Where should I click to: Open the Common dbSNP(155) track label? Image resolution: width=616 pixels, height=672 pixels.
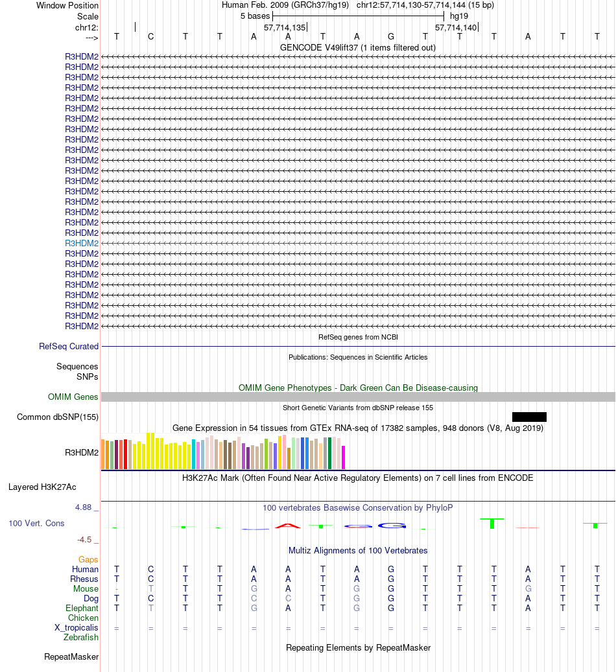pyautogui.click(x=58, y=417)
